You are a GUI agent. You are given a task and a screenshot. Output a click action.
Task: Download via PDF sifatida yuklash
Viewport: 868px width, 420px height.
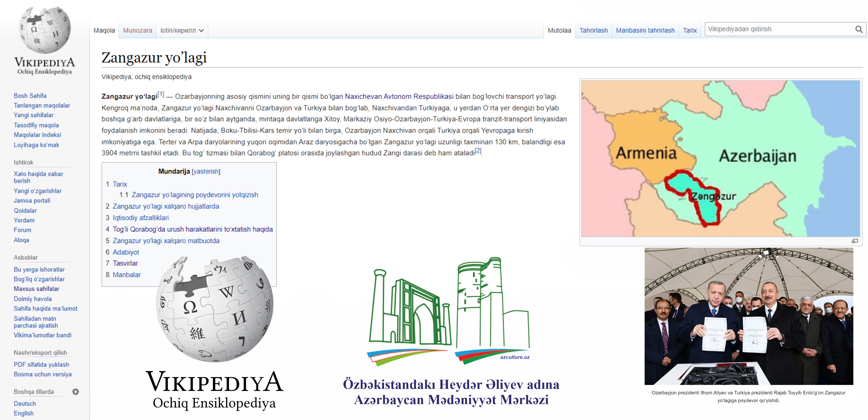(x=41, y=364)
